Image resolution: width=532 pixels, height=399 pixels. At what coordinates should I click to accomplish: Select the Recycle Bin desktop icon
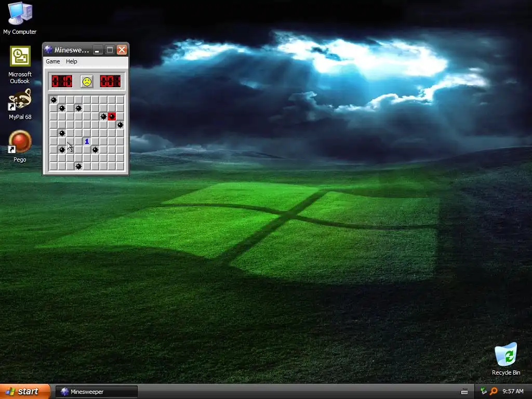coord(506,359)
